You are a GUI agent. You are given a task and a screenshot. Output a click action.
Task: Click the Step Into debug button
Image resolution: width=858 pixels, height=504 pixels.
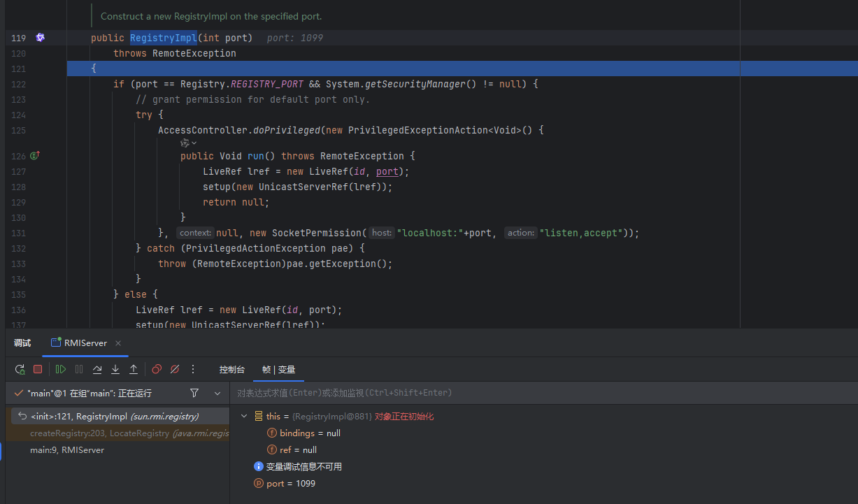[x=115, y=369]
